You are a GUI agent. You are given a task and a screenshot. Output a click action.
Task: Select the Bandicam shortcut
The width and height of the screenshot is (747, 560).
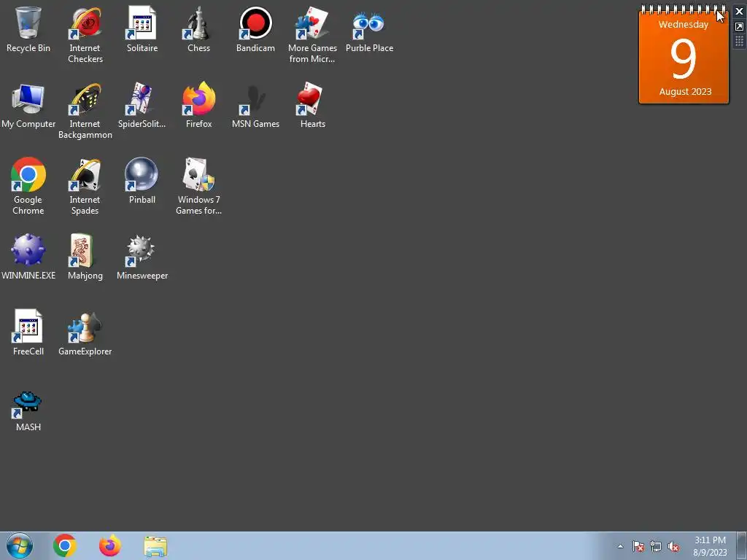(x=255, y=29)
